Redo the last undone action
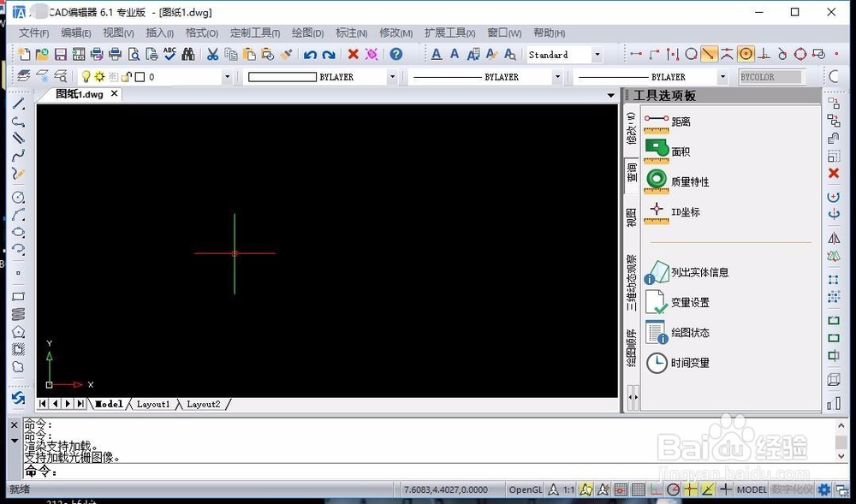Screen dimensions: 856x504 click(x=329, y=54)
